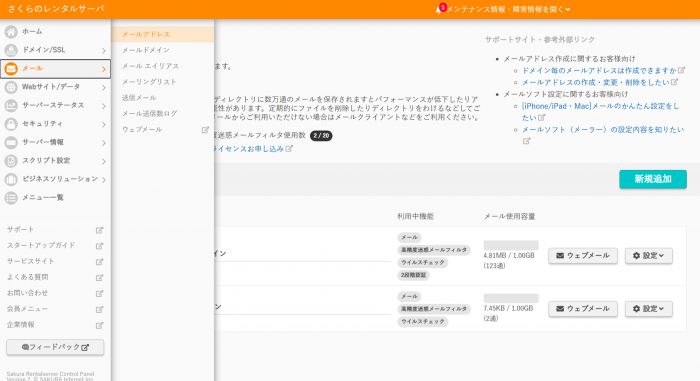
Task: Click the ドメイン/SSL sidebar icon
Action: (x=11, y=50)
